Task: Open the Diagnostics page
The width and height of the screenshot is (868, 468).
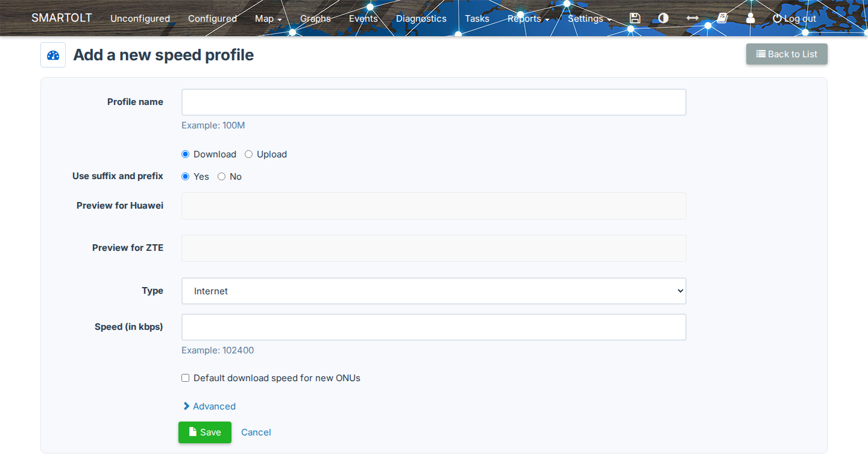Action: (421, 19)
